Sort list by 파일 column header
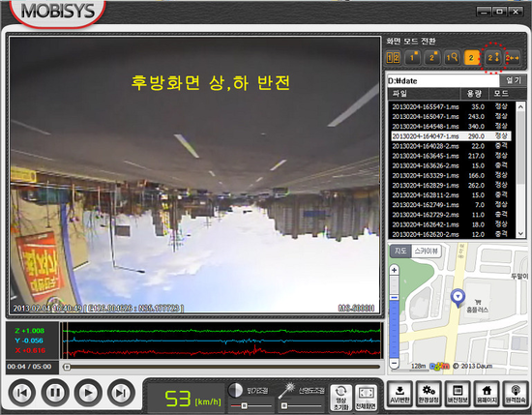Viewport: 532px width, 415px height. point(425,93)
